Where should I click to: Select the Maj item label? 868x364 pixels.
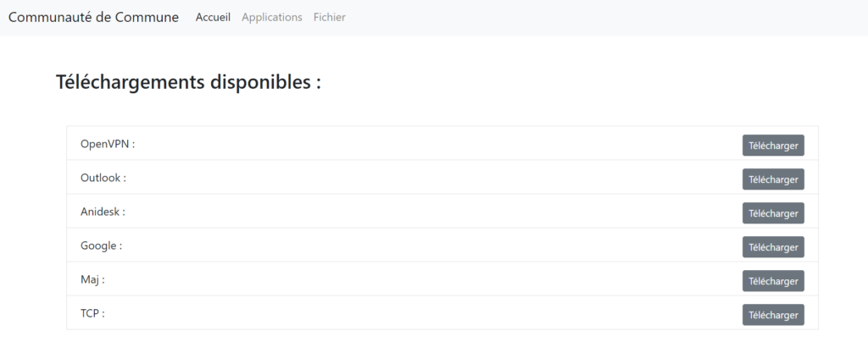click(92, 279)
